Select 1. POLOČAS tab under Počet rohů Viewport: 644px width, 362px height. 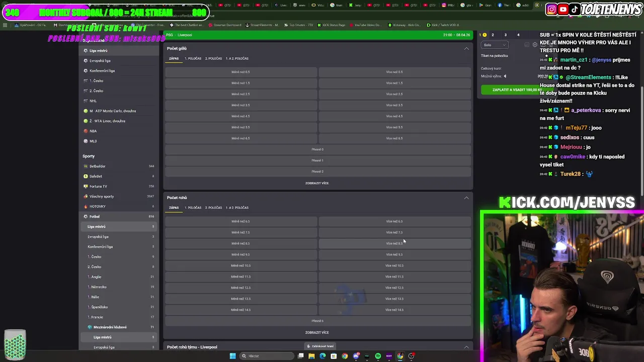(193, 208)
